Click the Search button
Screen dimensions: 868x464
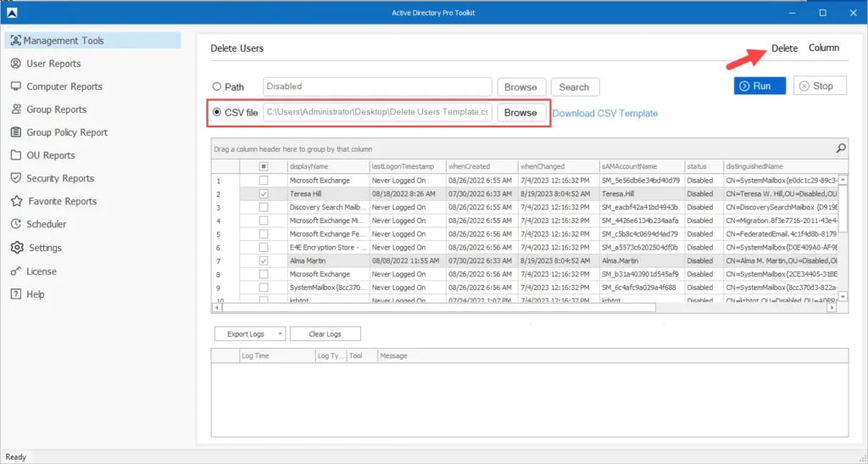575,87
